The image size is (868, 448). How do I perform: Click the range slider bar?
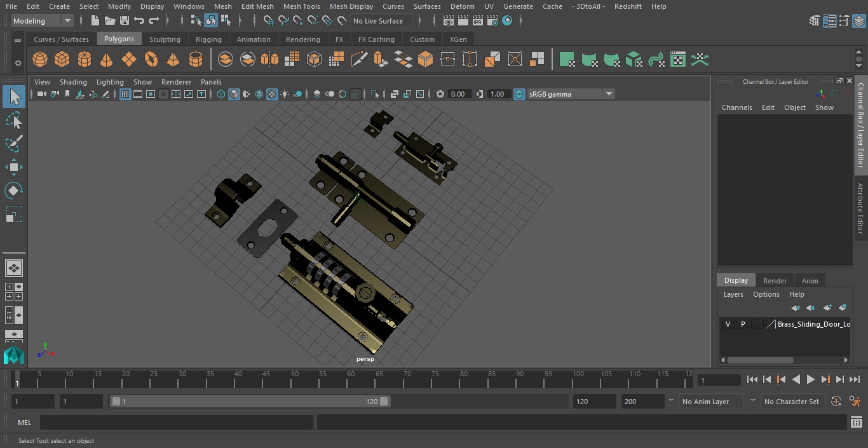(250, 402)
